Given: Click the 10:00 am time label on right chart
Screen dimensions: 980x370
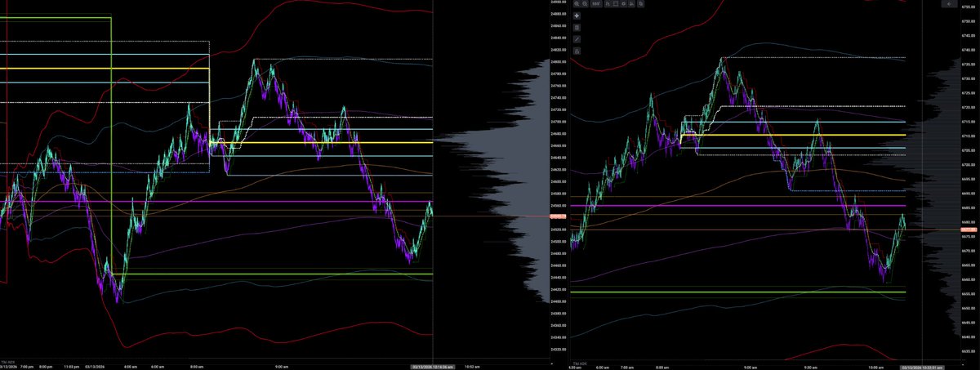Looking at the screenshot, I should [x=877, y=368].
